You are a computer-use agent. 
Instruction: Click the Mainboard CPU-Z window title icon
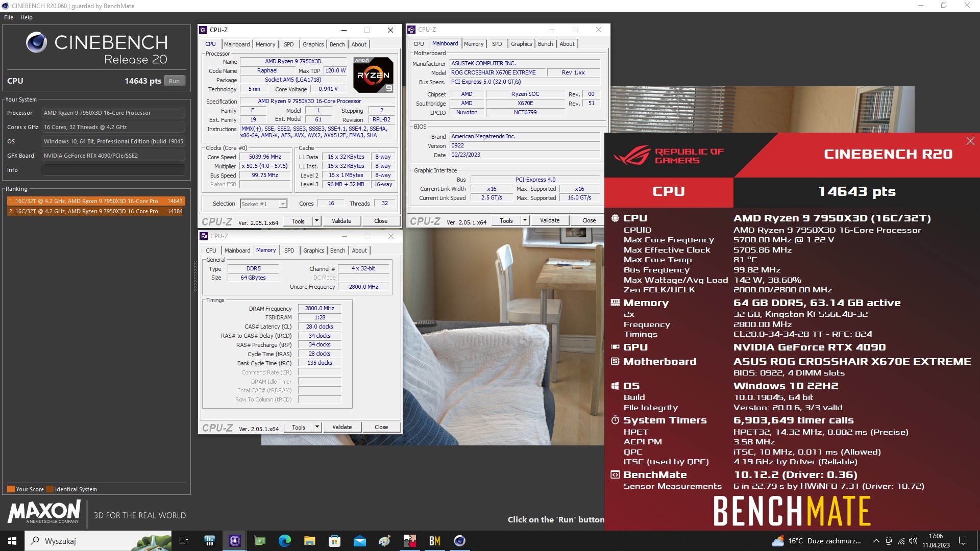click(x=411, y=30)
